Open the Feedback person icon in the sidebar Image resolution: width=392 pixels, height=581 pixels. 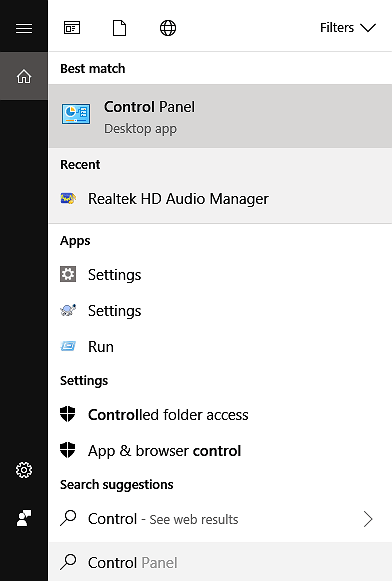pyautogui.click(x=24, y=518)
